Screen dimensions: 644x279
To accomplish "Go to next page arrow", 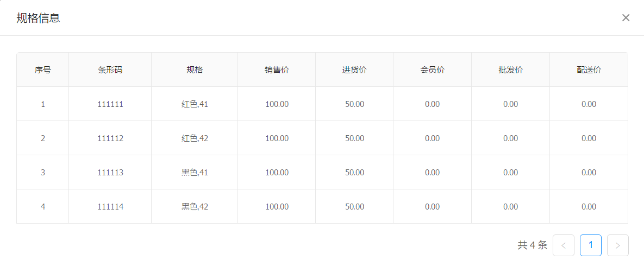I will coord(617,245).
